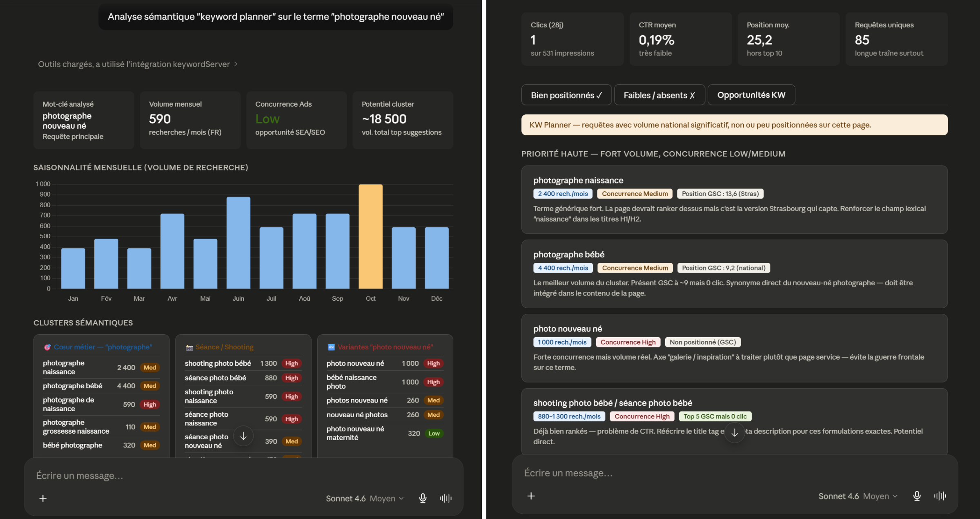Click the '2 400 rech./mois' badge

[563, 194]
